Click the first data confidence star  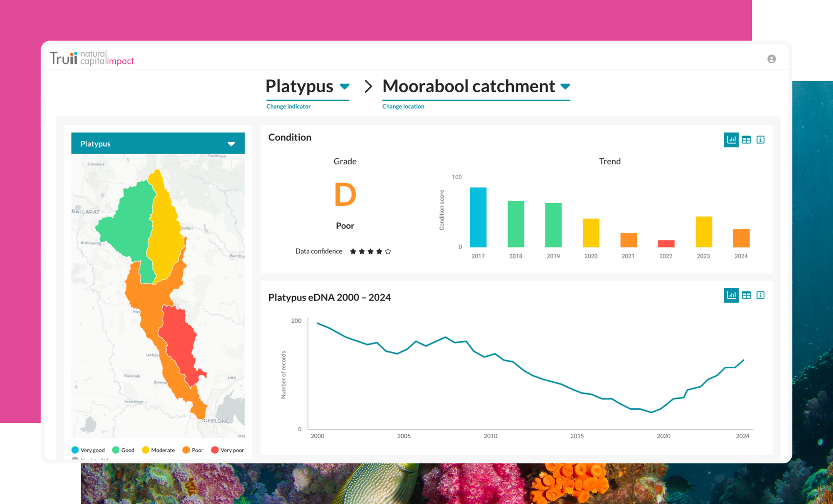pyautogui.click(x=353, y=251)
